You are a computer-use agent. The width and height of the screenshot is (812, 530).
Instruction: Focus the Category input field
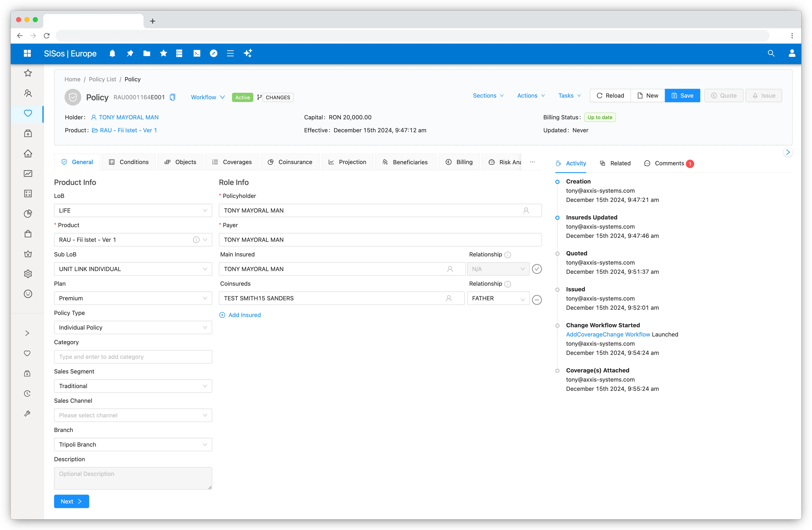click(133, 357)
